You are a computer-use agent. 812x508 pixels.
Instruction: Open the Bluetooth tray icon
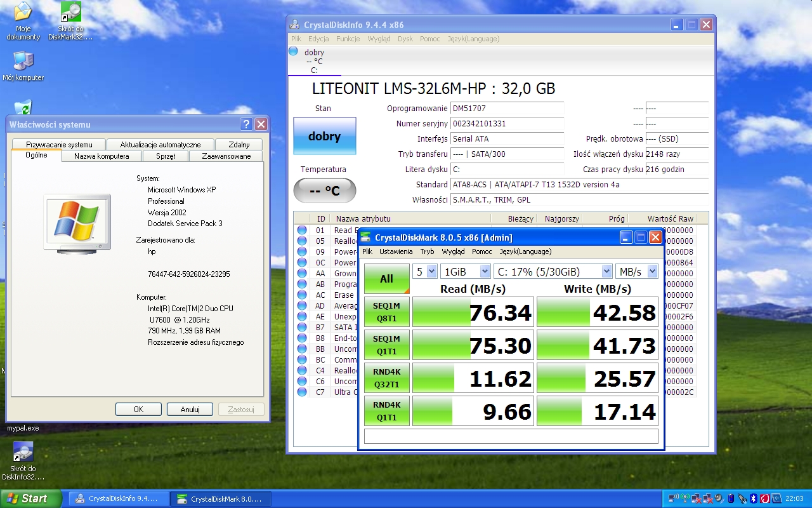tap(754, 498)
